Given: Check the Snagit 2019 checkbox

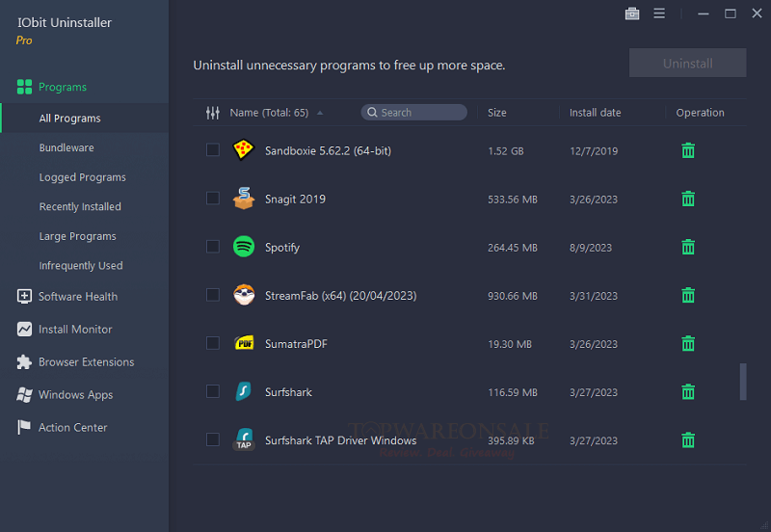Looking at the screenshot, I should tap(213, 199).
